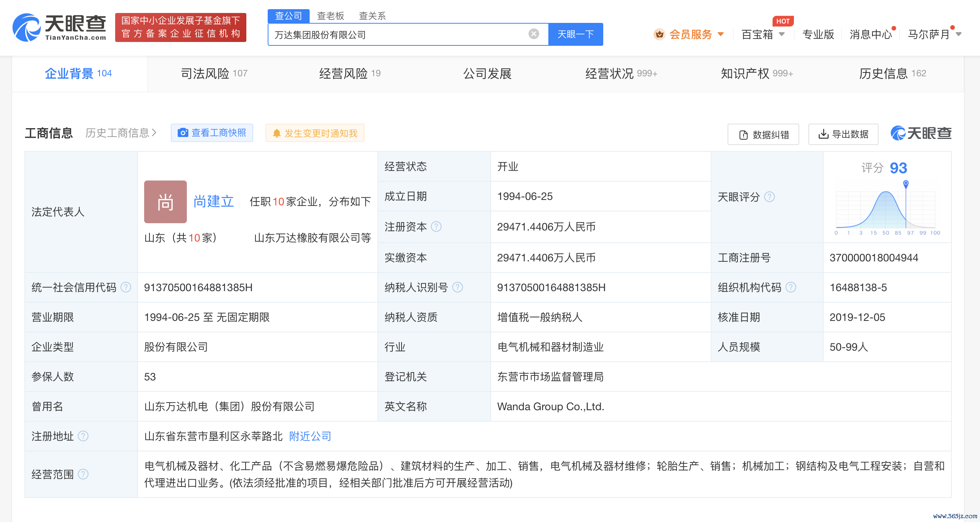Open the 司法风险 tab

(214, 73)
